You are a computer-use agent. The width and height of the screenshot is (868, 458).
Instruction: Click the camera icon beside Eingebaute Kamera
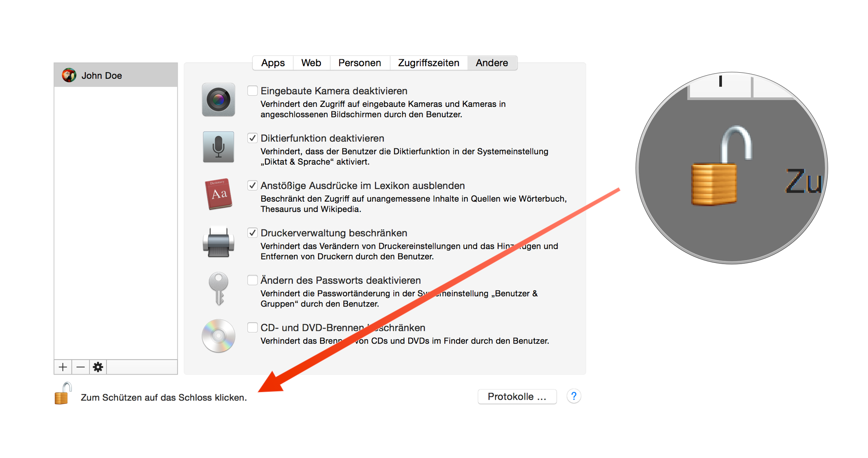point(218,100)
